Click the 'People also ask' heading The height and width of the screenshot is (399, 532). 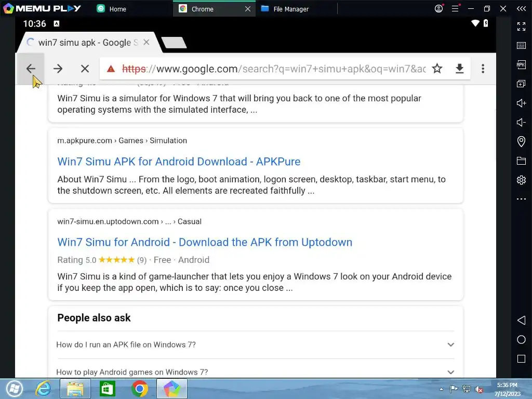[94, 318]
